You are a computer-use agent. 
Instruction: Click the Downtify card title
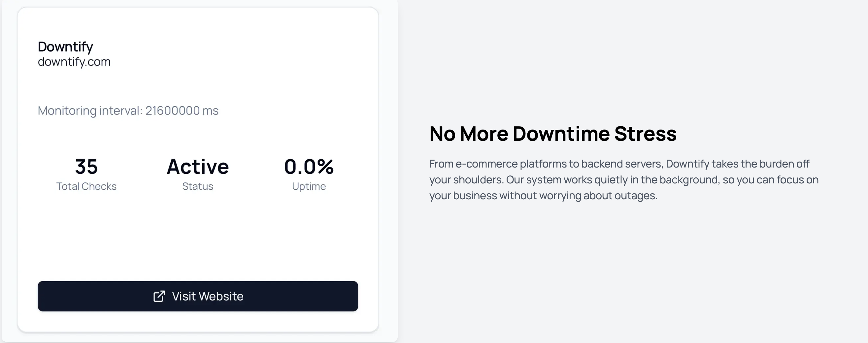pos(65,47)
